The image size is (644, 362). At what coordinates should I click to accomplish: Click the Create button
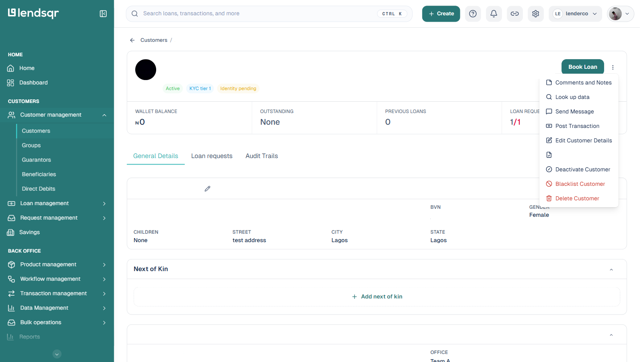441,14
